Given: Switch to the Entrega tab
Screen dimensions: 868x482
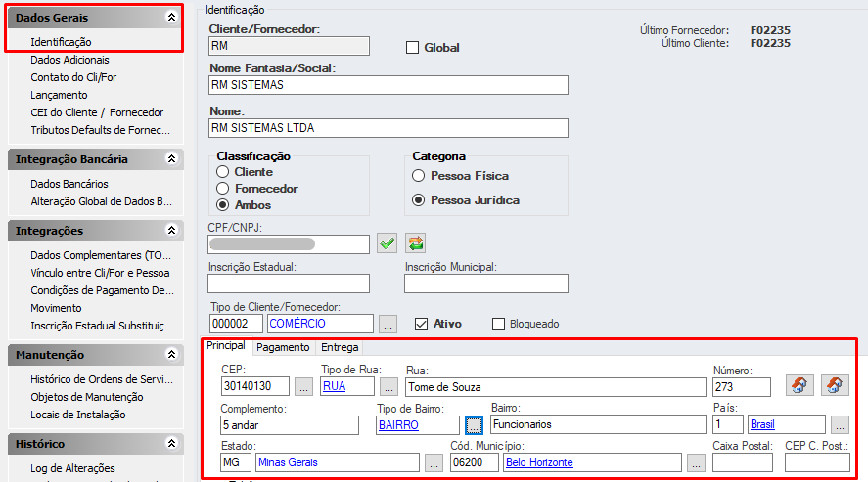Looking at the screenshot, I should coord(340,347).
